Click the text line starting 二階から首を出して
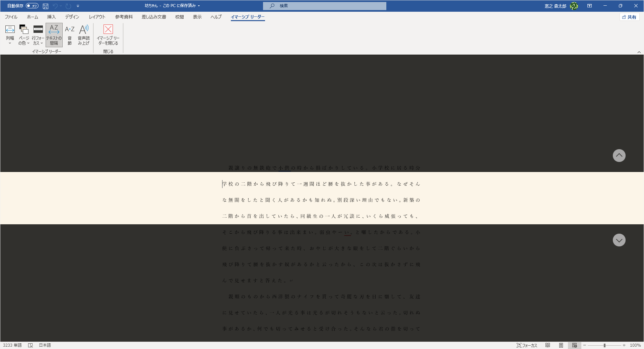 [x=321, y=216]
